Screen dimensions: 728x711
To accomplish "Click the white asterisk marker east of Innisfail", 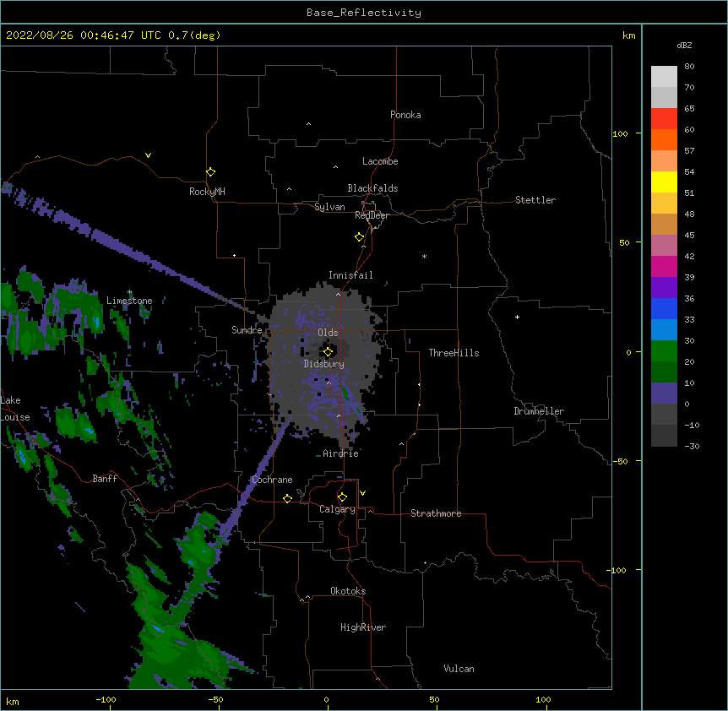I will [424, 256].
